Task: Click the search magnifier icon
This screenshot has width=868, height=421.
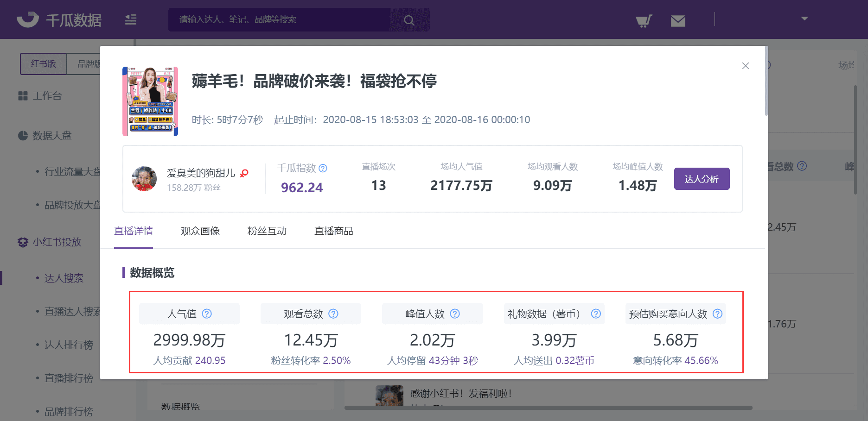Action: pos(409,20)
